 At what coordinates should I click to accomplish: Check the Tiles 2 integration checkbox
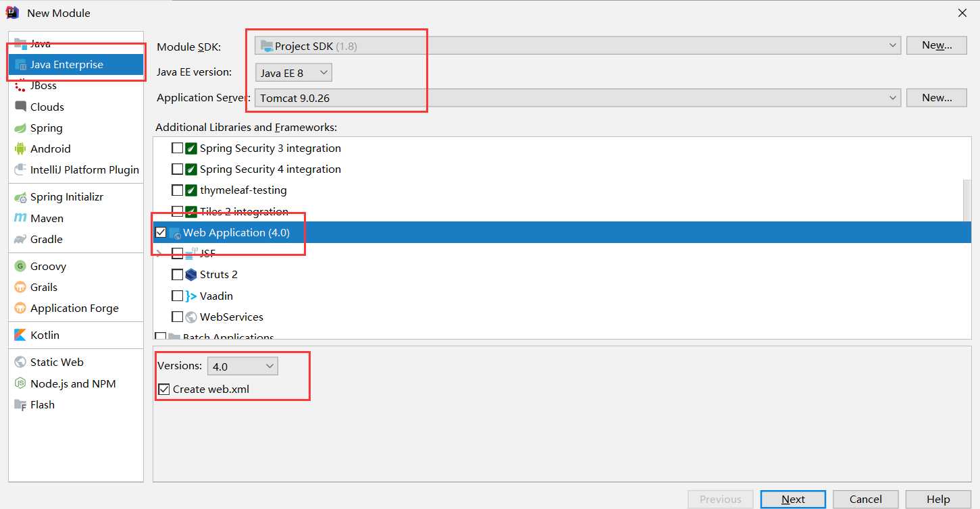tap(177, 211)
